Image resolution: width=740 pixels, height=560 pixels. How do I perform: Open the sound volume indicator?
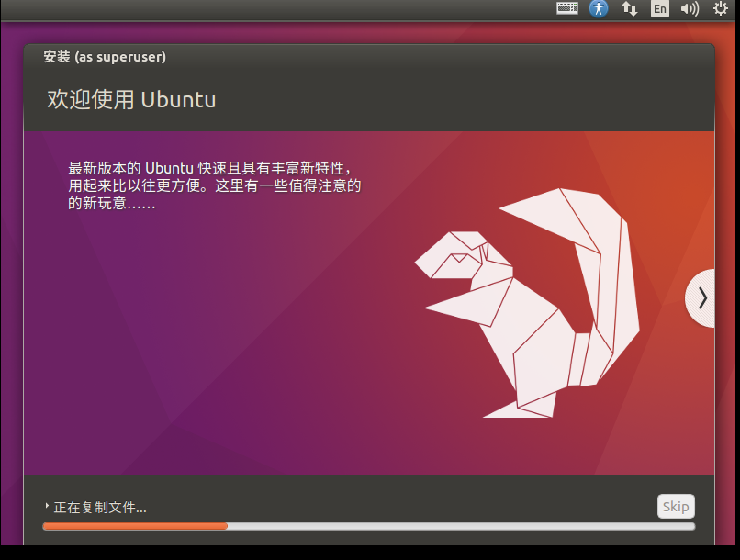[690, 8]
